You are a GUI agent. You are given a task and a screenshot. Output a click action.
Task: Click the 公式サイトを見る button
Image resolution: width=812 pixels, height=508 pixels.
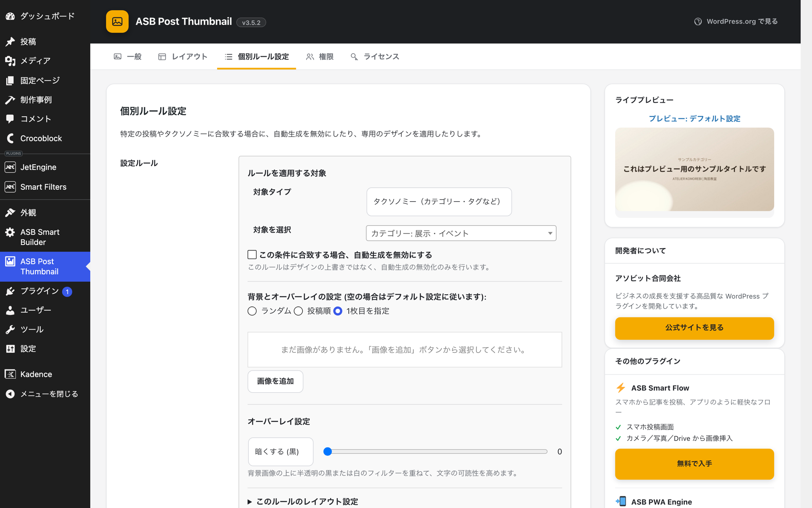694,328
